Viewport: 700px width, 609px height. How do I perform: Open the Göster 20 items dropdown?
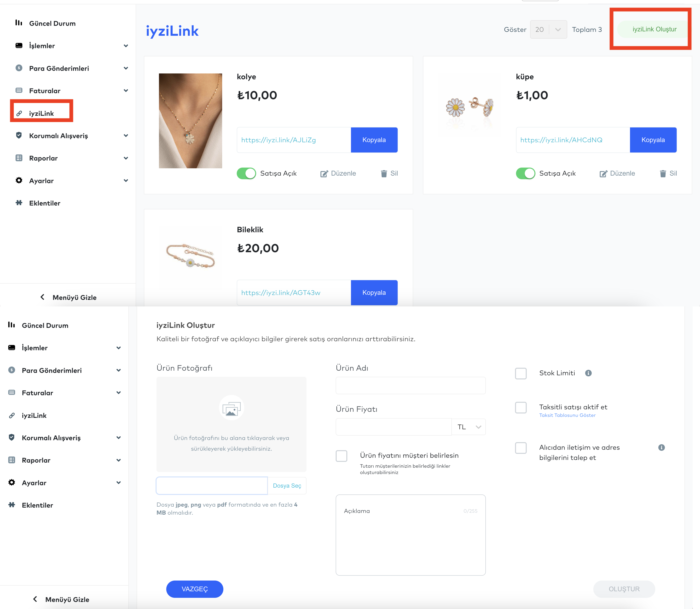pos(548,30)
